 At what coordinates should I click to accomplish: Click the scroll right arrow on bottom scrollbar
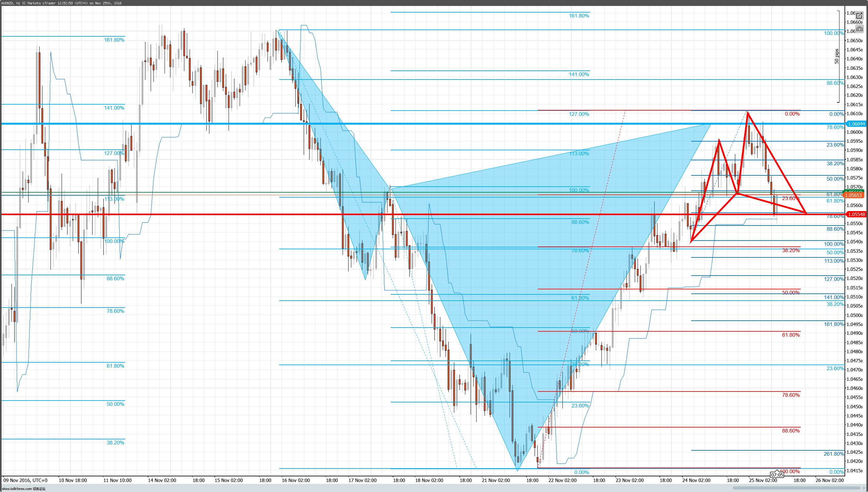[x=865, y=488]
